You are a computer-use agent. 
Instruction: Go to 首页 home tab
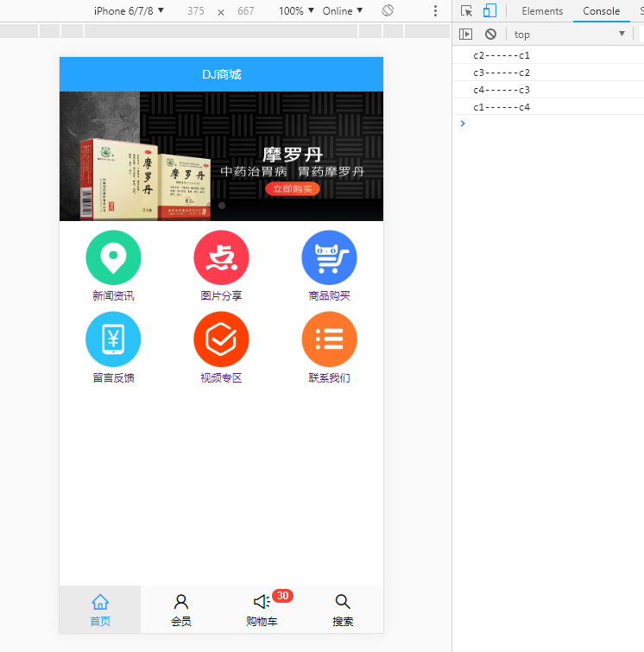pos(100,610)
